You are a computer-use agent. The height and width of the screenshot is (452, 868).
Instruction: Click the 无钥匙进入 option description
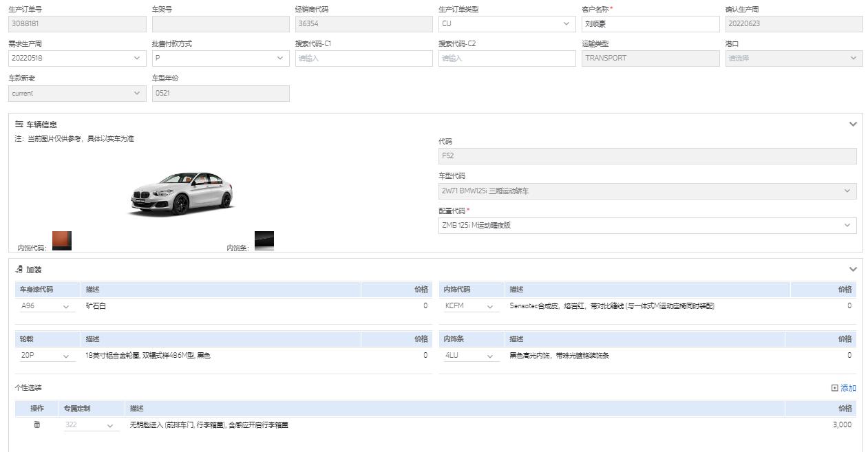pos(209,425)
